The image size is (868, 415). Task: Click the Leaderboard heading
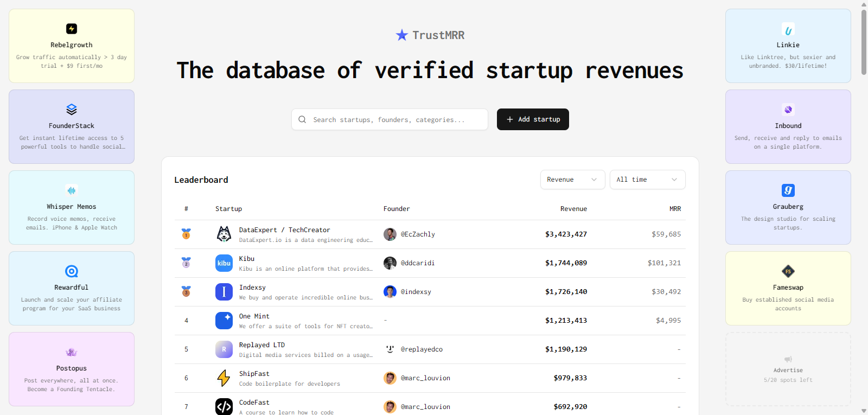(x=201, y=180)
